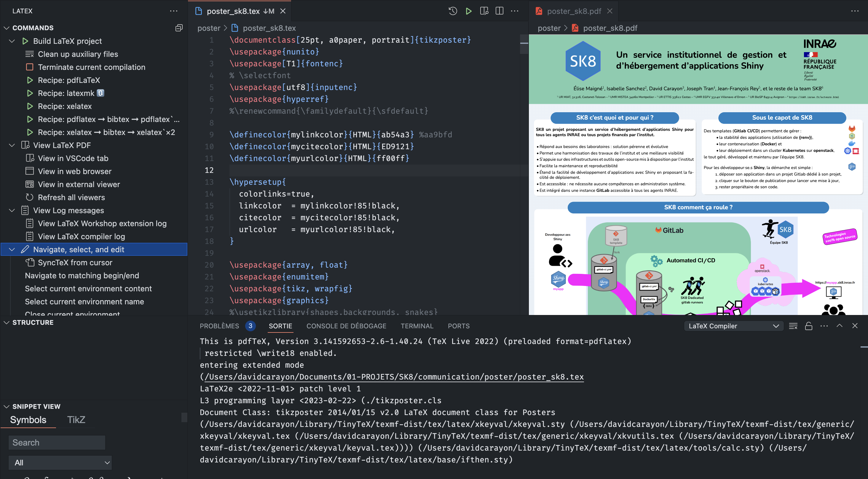Open the underlined poster_sk8.tex path link
The height and width of the screenshot is (479, 868).
394,377
